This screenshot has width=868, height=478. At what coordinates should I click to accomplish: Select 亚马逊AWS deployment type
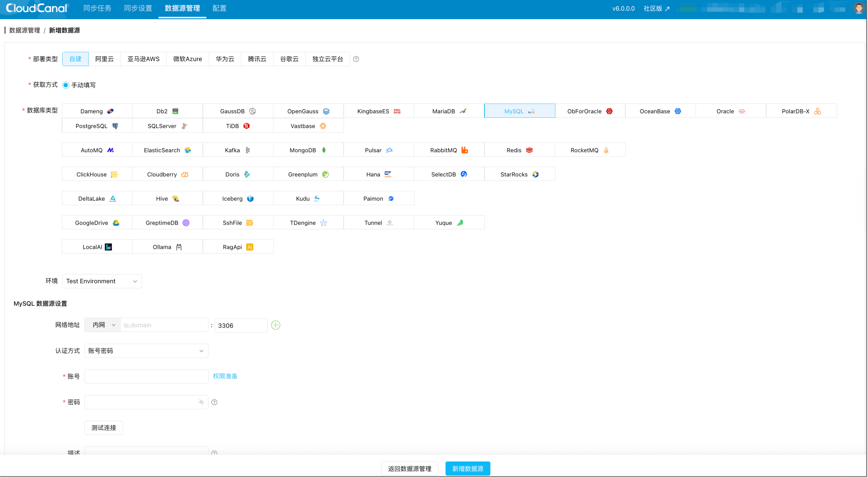(x=143, y=59)
